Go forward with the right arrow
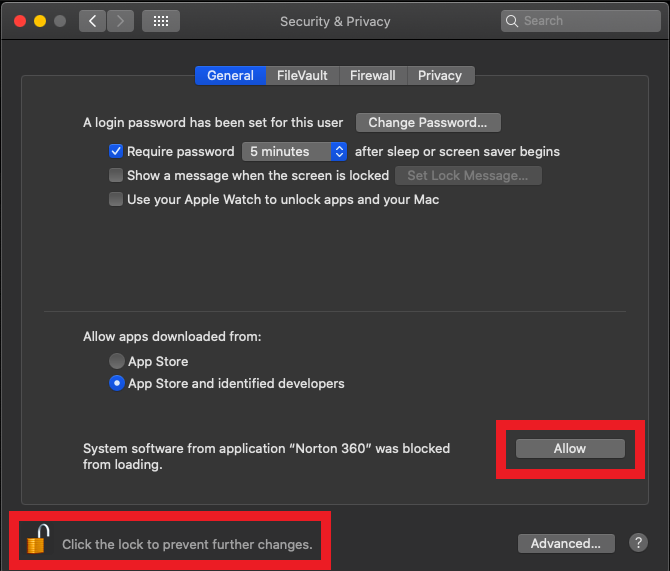Image resolution: width=670 pixels, height=571 pixels. (120, 21)
